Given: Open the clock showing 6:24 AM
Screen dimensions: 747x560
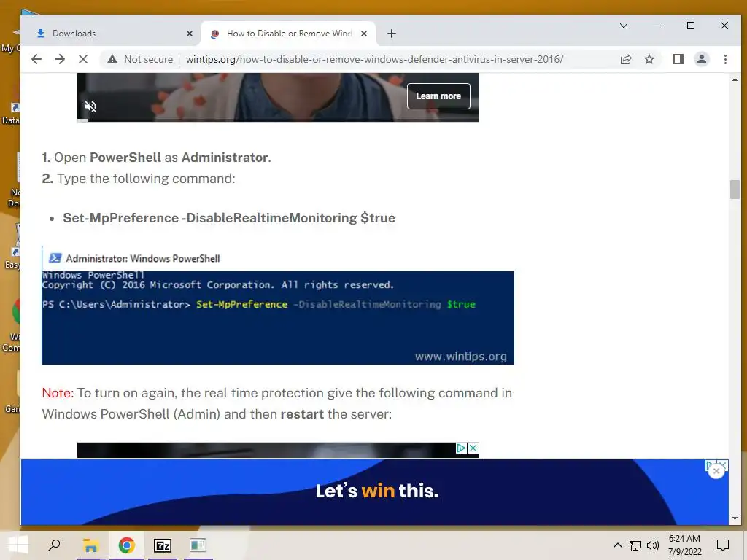Looking at the screenshot, I should pyautogui.click(x=684, y=545).
